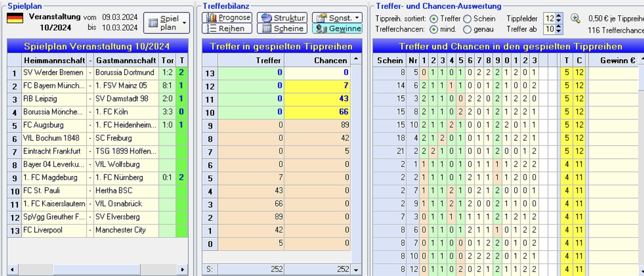
Task: Click the 1. FC Magdeburg cell
Action: click(54, 178)
